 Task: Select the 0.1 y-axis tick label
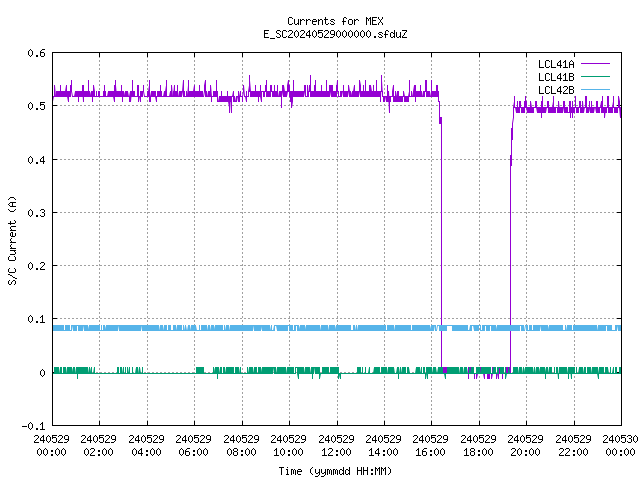pyautogui.click(x=36, y=319)
